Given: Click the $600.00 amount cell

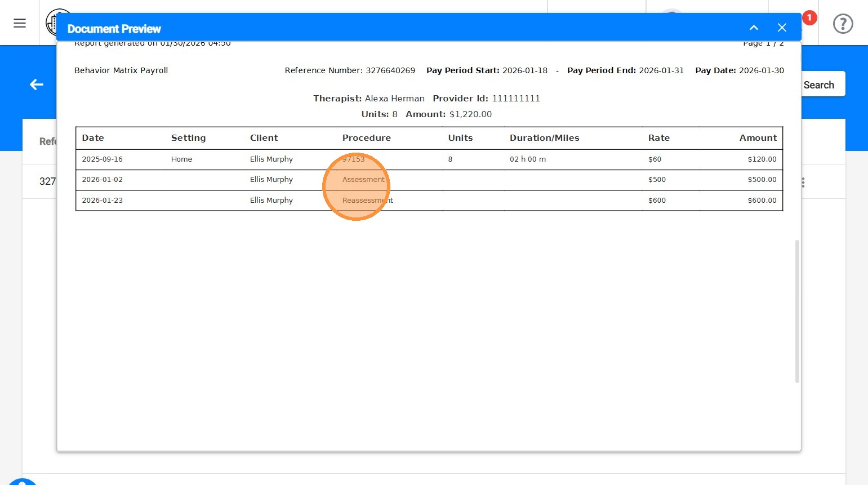Looking at the screenshot, I should [x=762, y=201].
